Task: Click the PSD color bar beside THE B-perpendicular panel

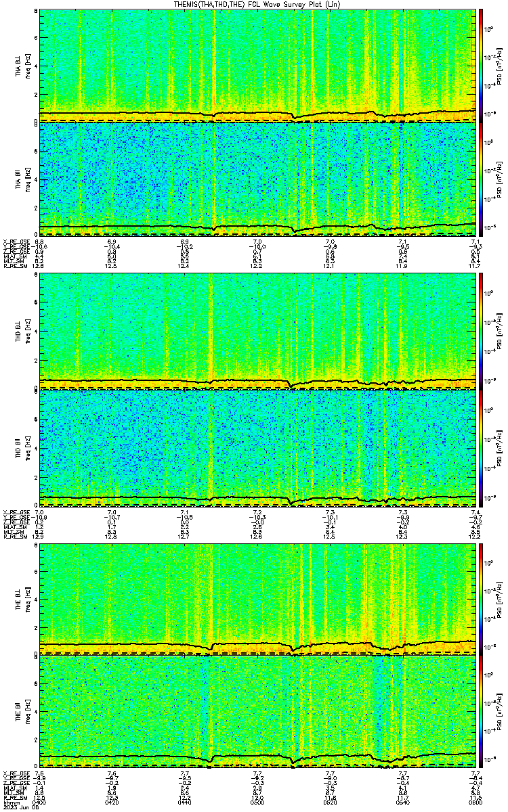Action: point(482,598)
